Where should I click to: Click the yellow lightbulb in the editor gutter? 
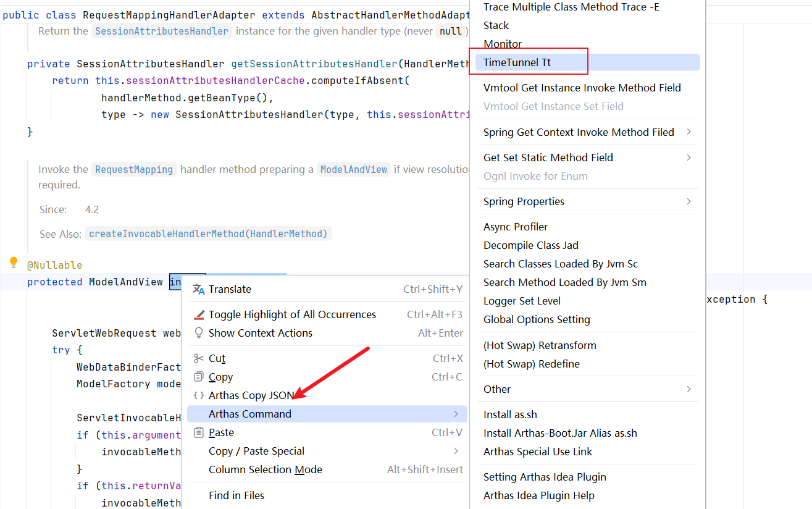pos(14,263)
